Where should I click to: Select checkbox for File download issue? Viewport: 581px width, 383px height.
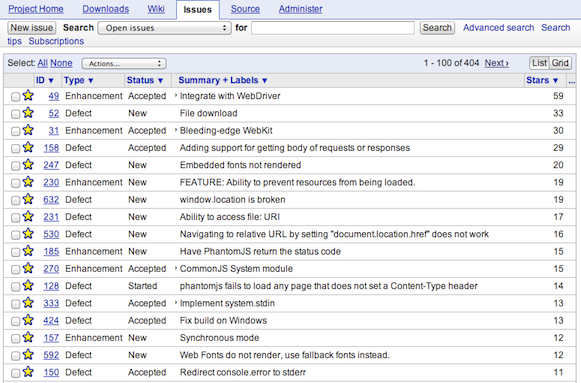tap(15, 114)
